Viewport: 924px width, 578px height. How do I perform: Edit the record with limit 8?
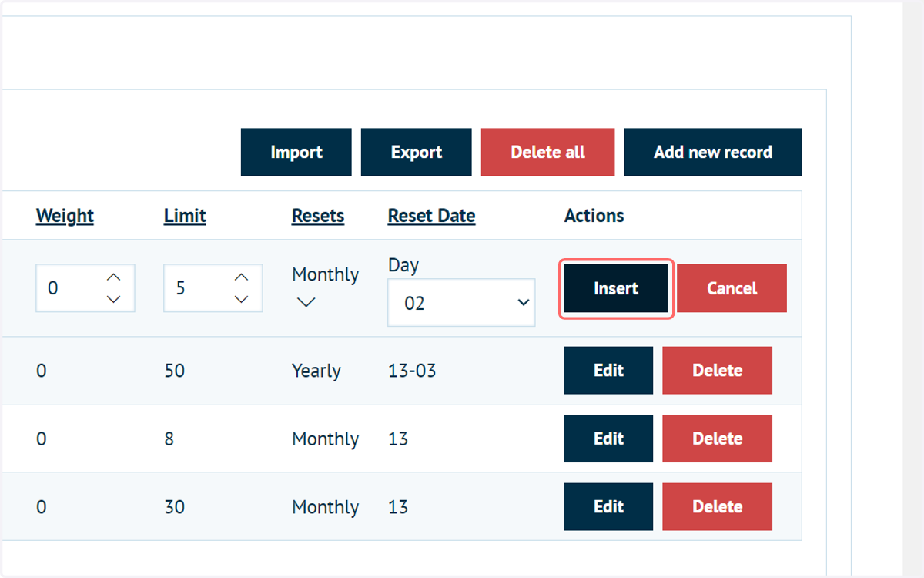click(x=608, y=439)
